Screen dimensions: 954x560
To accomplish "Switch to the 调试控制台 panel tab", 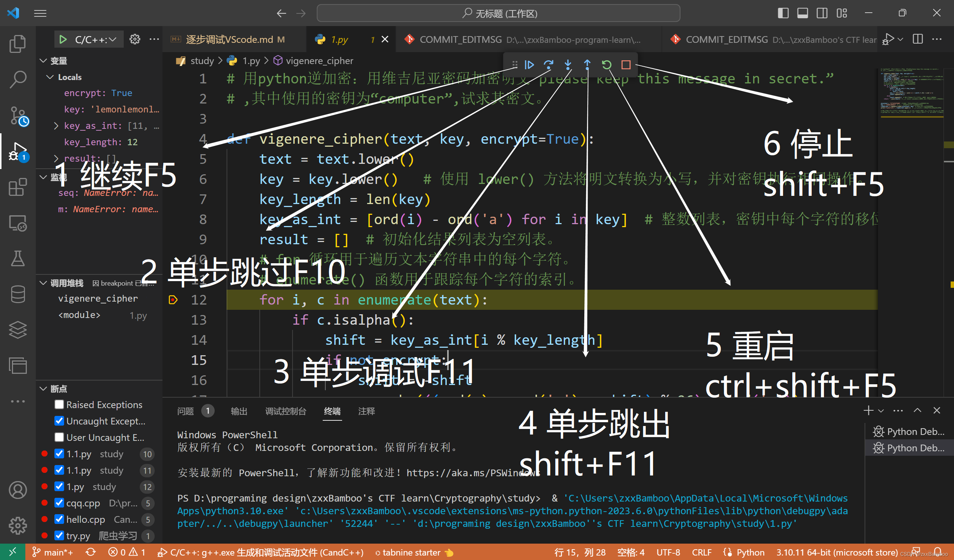I will click(285, 411).
